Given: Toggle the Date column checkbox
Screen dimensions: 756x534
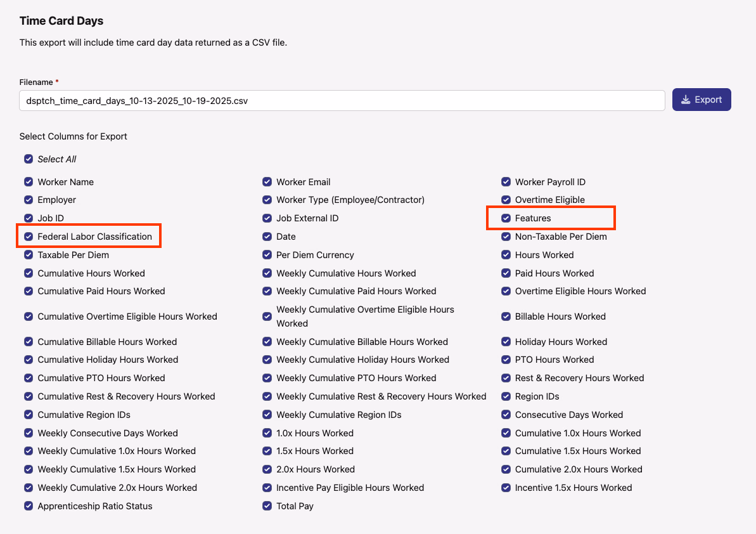Looking at the screenshot, I should 267,237.
